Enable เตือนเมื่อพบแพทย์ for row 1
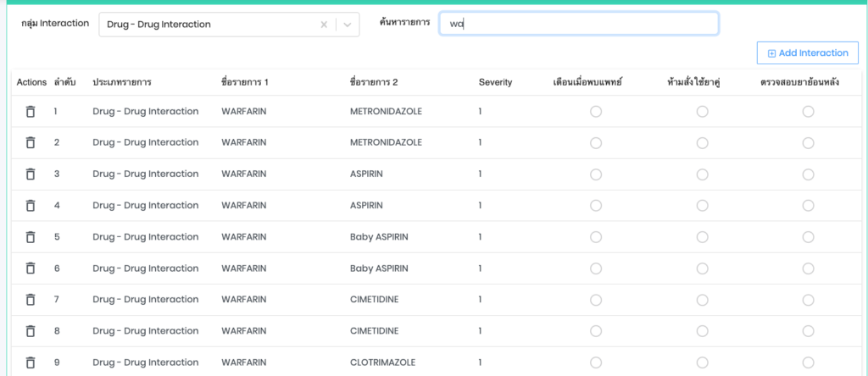 click(x=596, y=112)
